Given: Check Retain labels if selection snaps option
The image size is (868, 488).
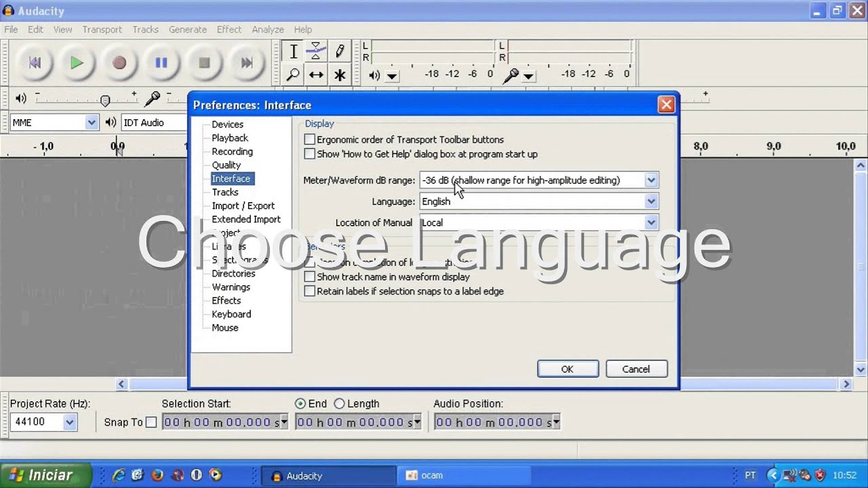Looking at the screenshot, I should (x=310, y=291).
